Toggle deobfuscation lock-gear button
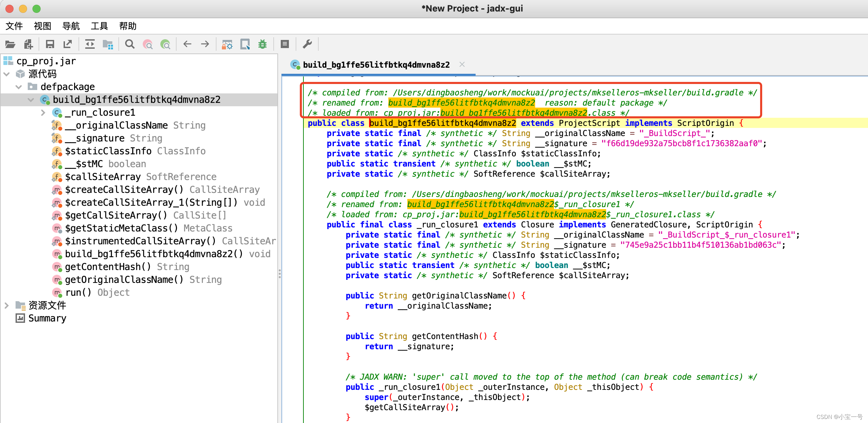Image resolution: width=868 pixels, height=423 pixels. (x=227, y=44)
